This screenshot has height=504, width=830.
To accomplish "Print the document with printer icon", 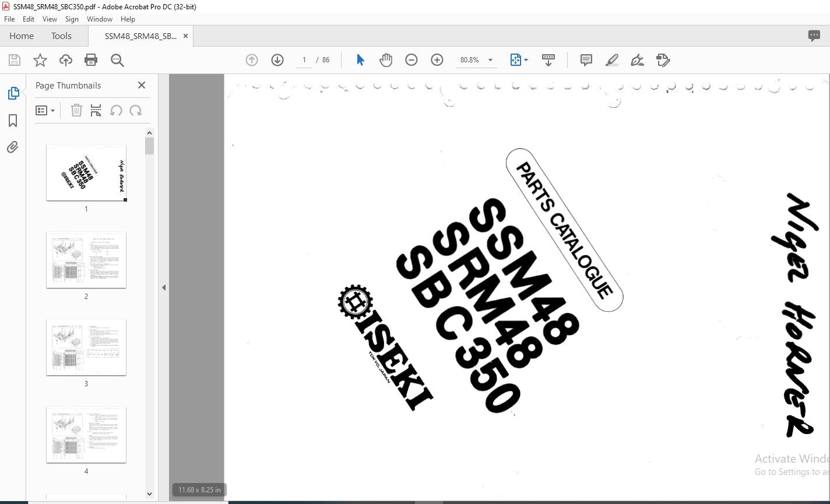I will [91, 60].
